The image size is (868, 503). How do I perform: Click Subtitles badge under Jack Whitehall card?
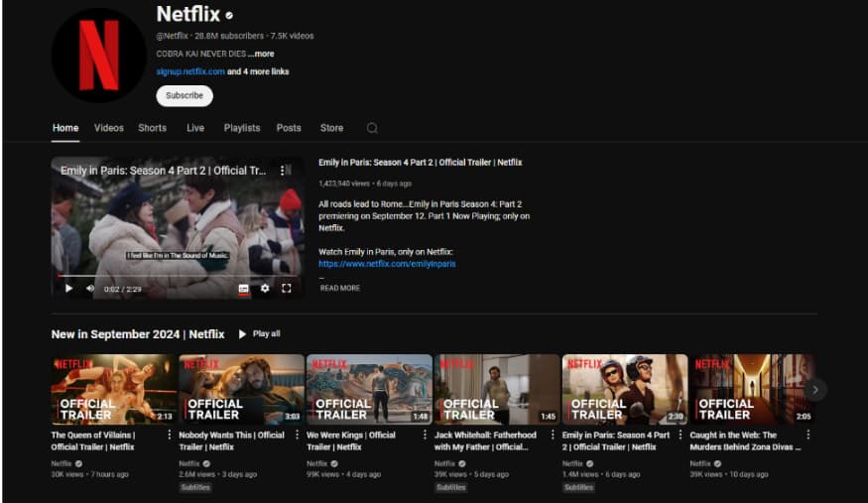(451, 487)
